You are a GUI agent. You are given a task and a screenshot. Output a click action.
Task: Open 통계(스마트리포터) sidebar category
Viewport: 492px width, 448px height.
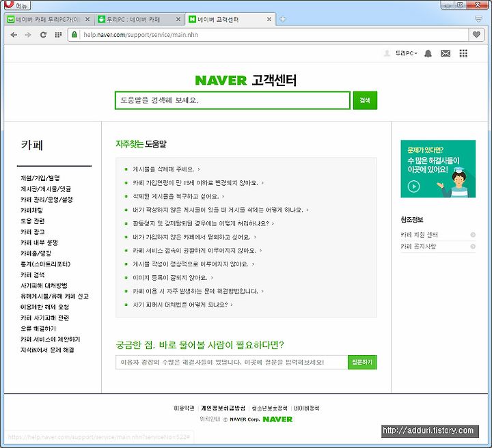click(x=46, y=264)
